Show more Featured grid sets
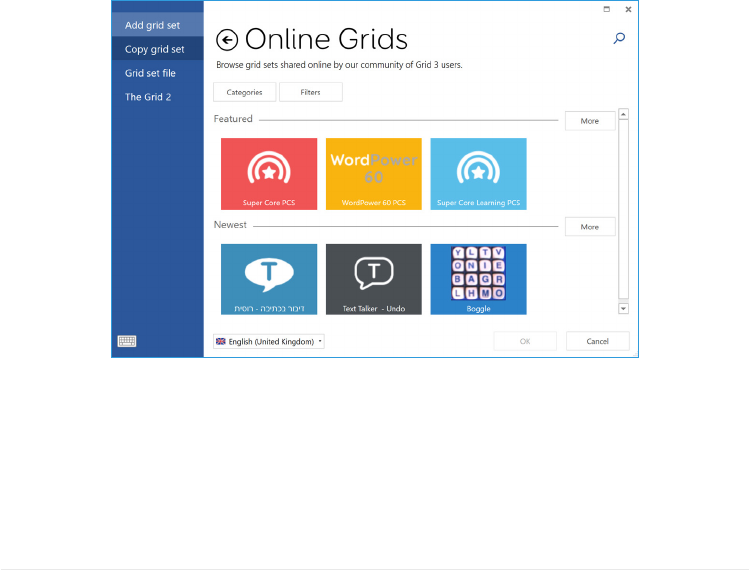Screen dimensions: 749x570 [590, 121]
